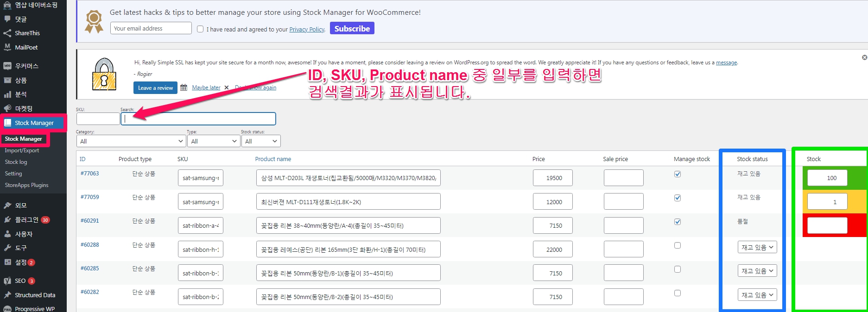Edit price field showing 22000
Viewport: 868px width, 312px height.
552,250
